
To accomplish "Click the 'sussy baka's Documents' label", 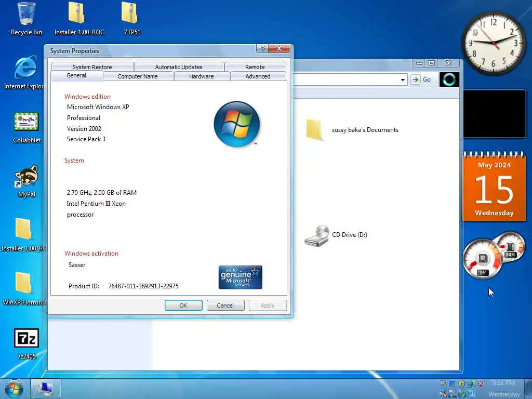I will [x=365, y=130].
